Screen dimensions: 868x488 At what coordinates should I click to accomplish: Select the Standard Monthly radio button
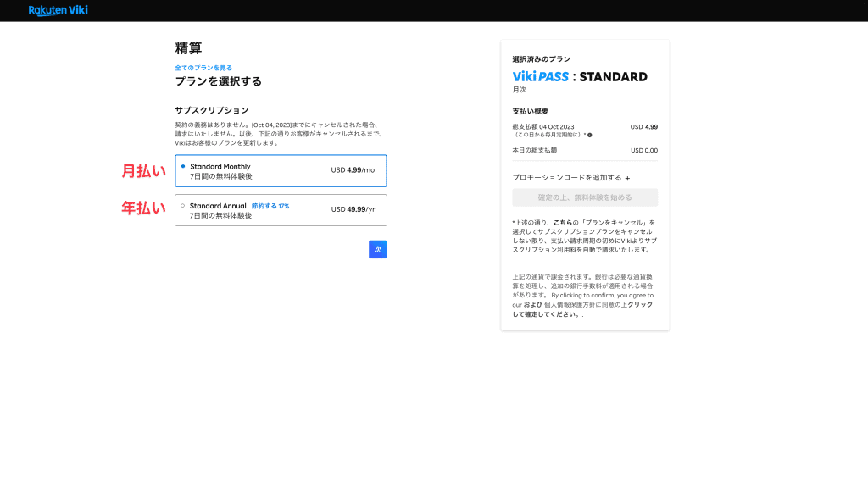(x=183, y=167)
